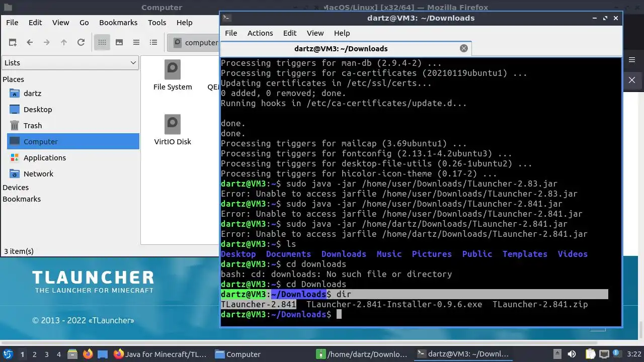Switch to workspace 3

(x=46, y=354)
